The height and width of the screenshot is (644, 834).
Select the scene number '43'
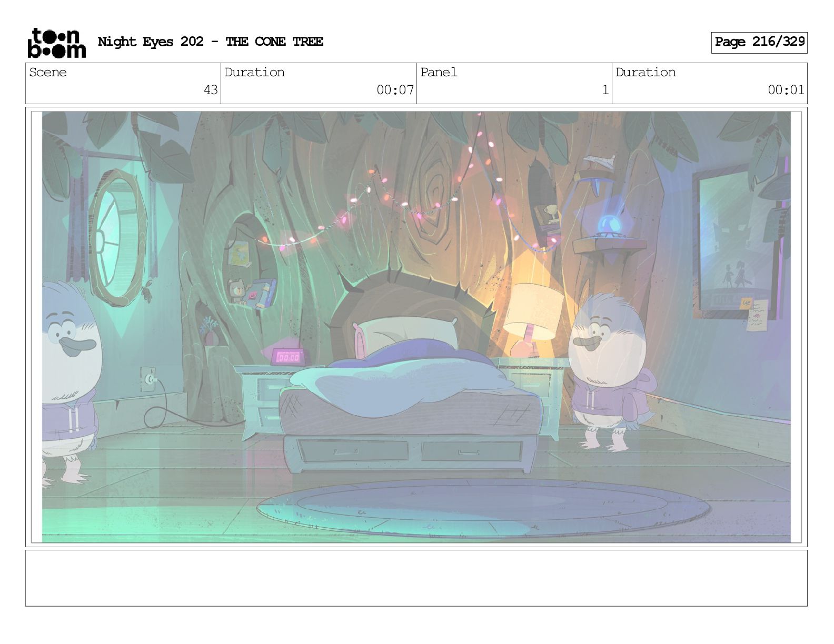[211, 90]
